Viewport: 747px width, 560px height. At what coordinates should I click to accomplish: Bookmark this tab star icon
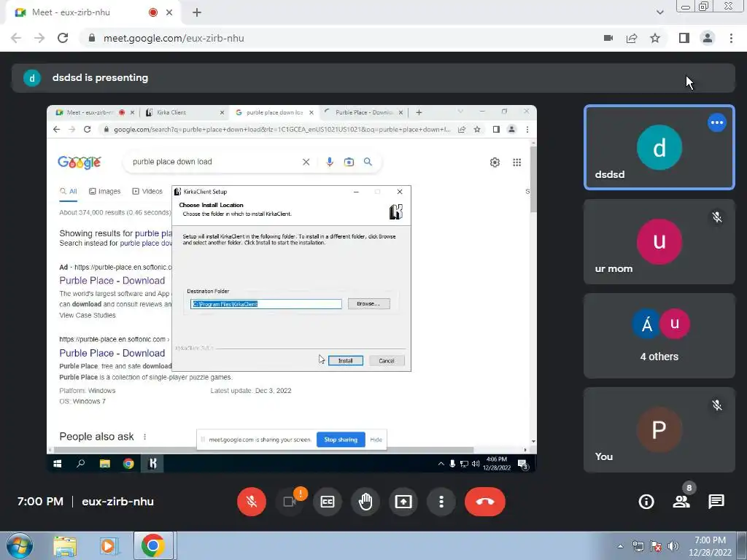coord(655,38)
